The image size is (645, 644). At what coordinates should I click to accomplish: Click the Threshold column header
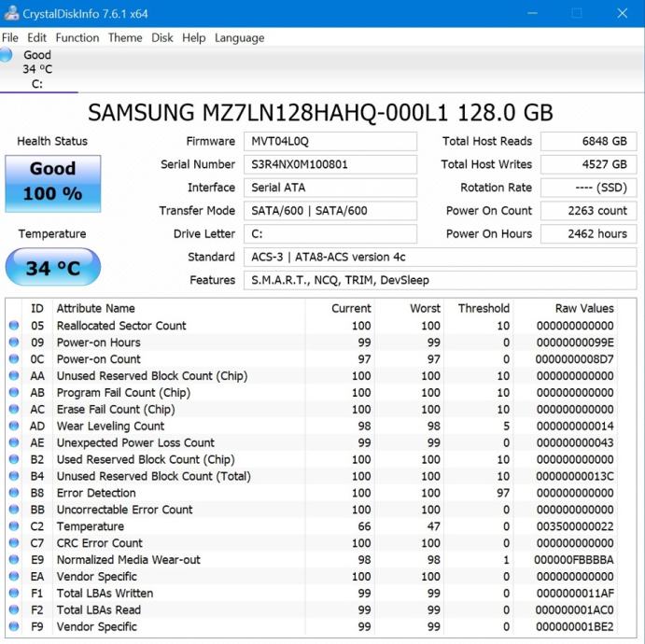(x=484, y=308)
